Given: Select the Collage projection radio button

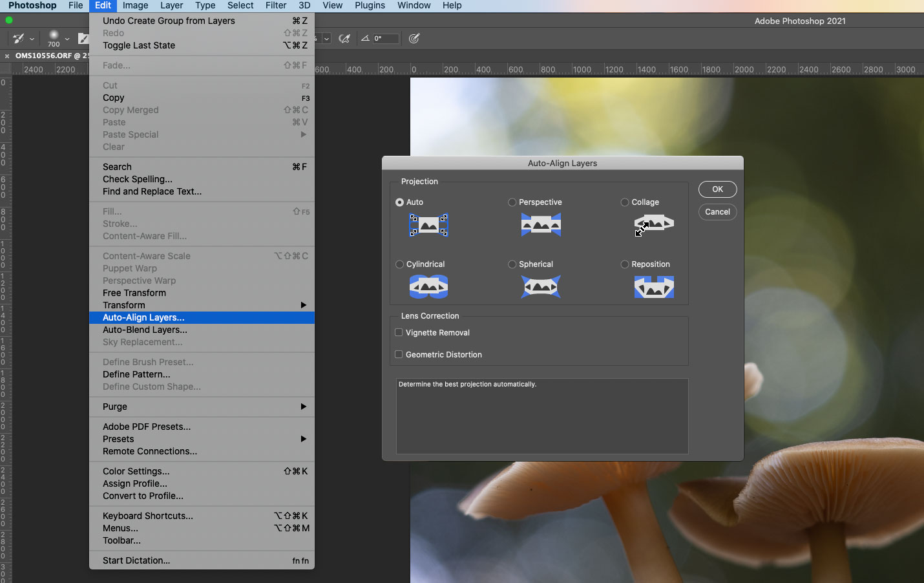Looking at the screenshot, I should [x=625, y=202].
